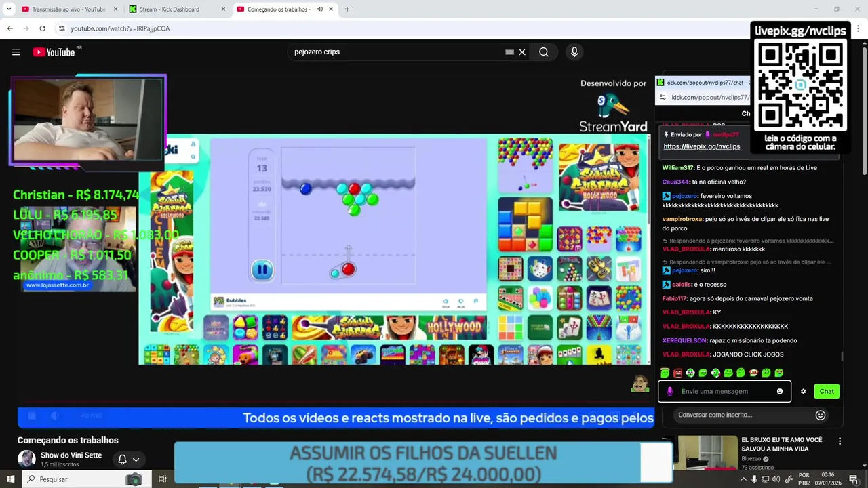The image size is (868, 488).
Task: Go back in the browser
Action: pyautogui.click(x=9, y=28)
